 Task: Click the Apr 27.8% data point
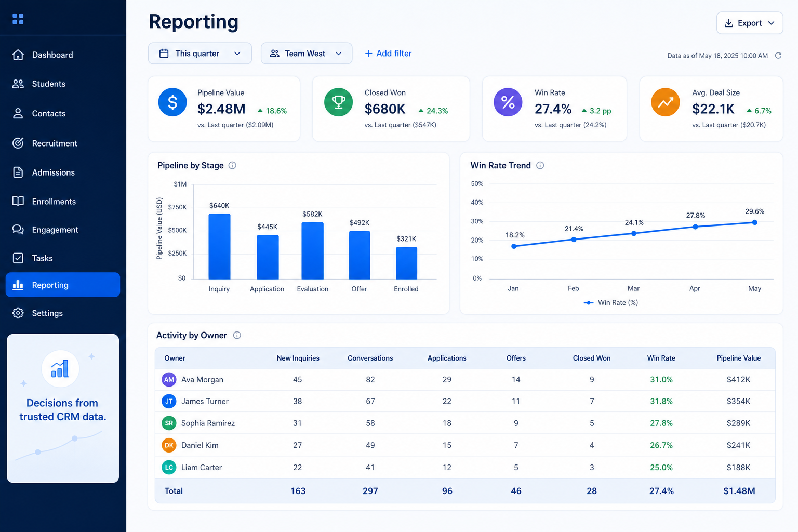point(695,227)
